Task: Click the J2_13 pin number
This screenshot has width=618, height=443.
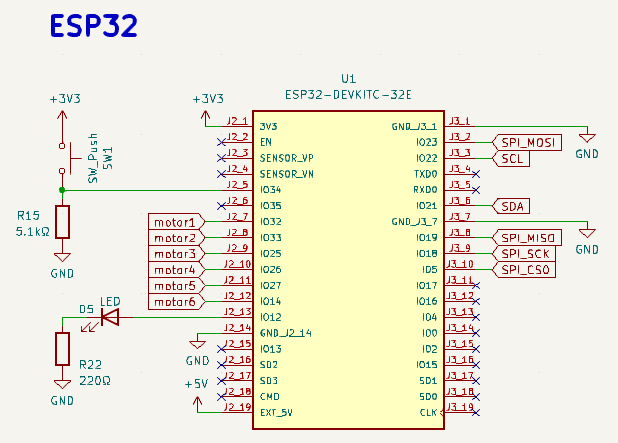Action: click(237, 312)
